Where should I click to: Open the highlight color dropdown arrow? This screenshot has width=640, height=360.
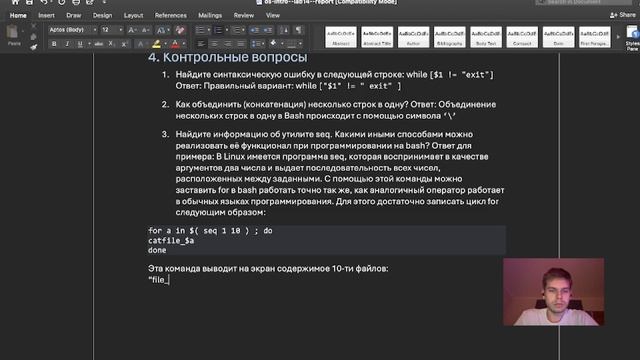165,44
